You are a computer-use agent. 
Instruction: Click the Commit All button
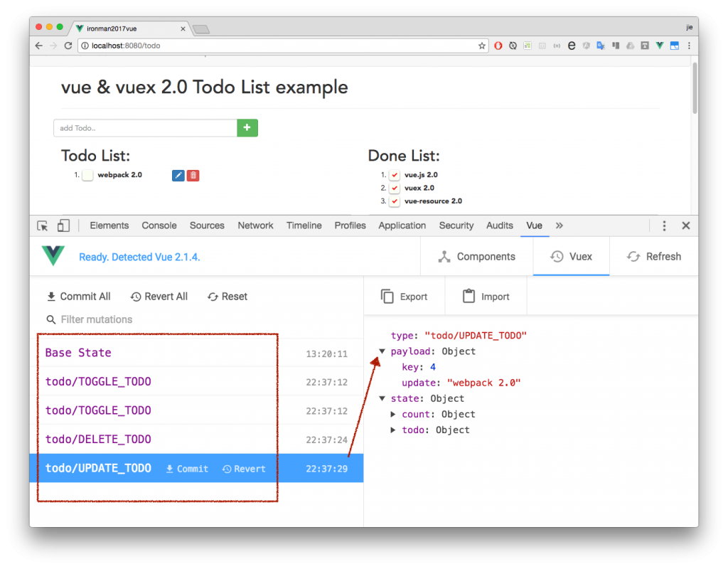coord(78,297)
